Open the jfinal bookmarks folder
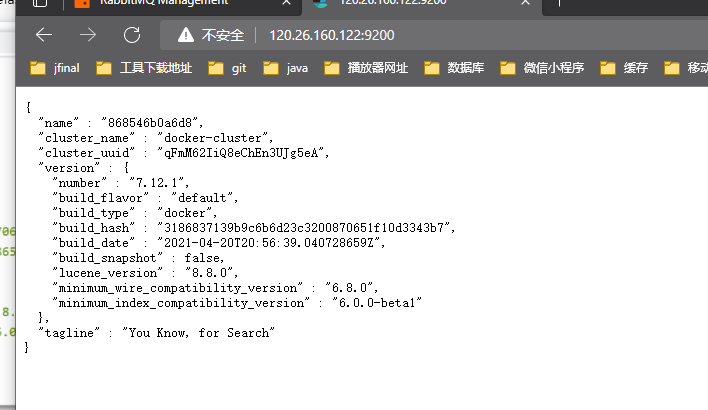 (55, 68)
